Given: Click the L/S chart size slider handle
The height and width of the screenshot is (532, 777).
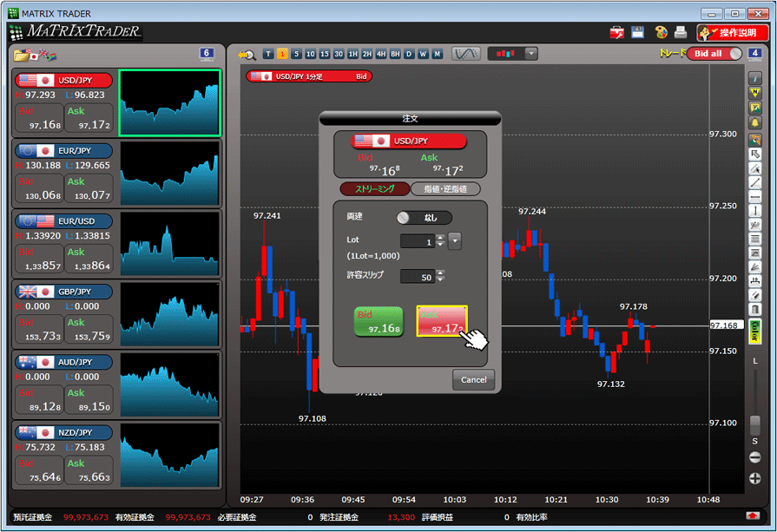Looking at the screenshot, I should (x=754, y=425).
